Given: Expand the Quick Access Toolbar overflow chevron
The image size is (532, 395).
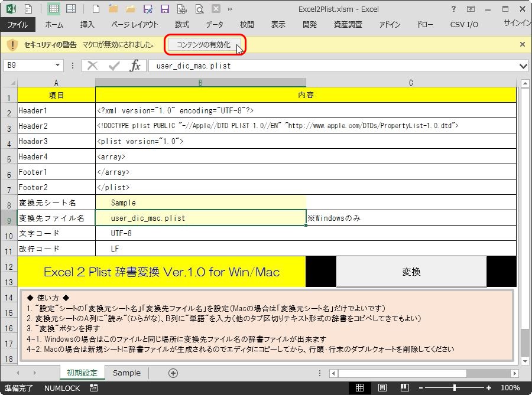Looking at the screenshot, I should [229, 9].
